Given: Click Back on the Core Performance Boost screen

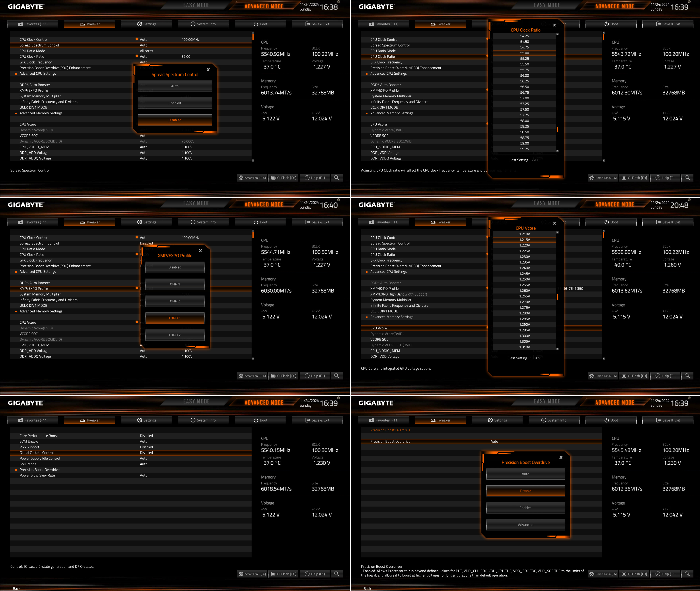Looking at the screenshot, I should click(x=16, y=588).
